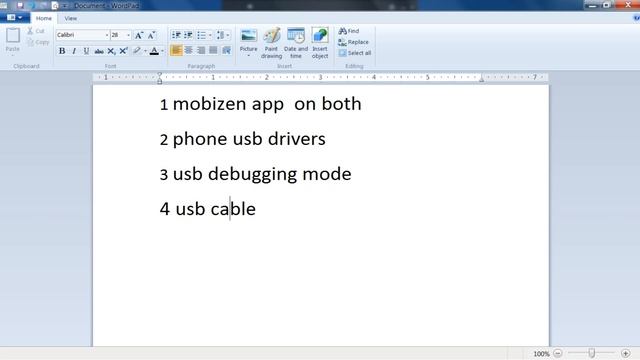Open the text color dropdown arrow
Image resolution: width=640 pixels, height=360 pixels.
pos(162,51)
